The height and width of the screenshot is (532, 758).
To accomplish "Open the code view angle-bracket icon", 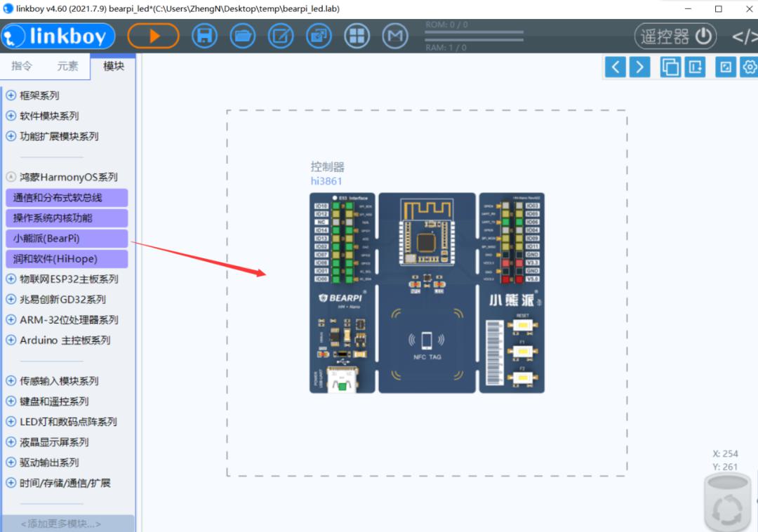I will (745, 36).
